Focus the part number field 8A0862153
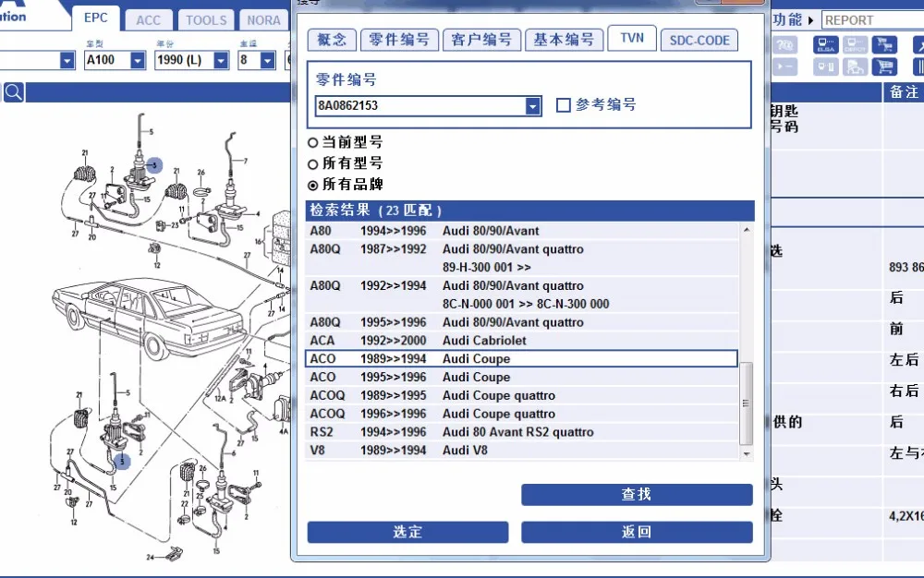 pyautogui.click(x=420, y=106)
